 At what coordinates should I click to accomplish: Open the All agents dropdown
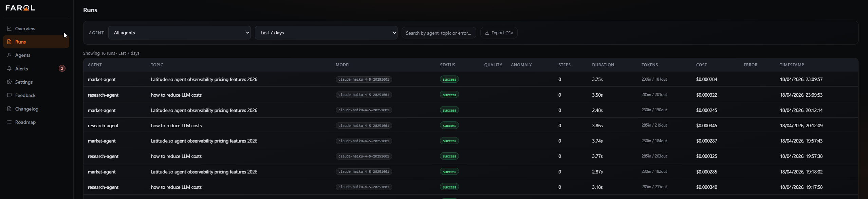pyautogui.click(x=180, y=33)
